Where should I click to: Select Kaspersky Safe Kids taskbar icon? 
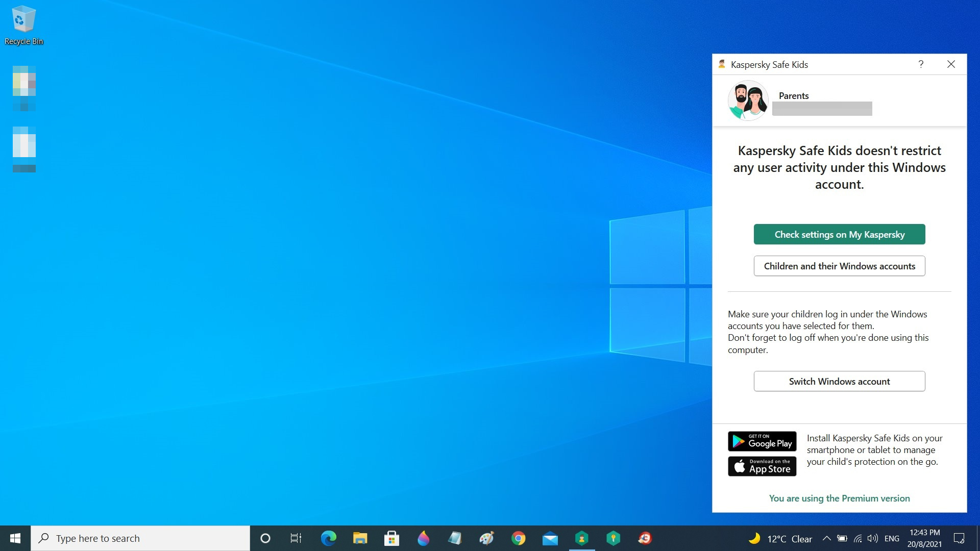tap(581, 538)
